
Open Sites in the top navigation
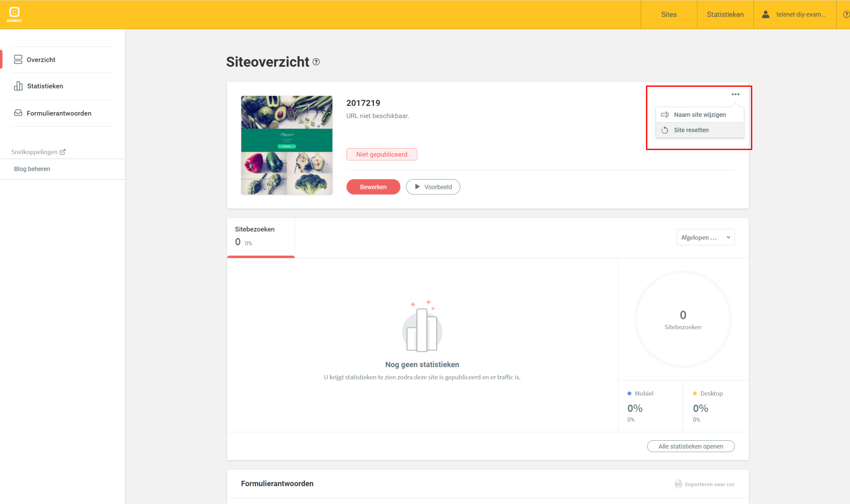(668, 14)
